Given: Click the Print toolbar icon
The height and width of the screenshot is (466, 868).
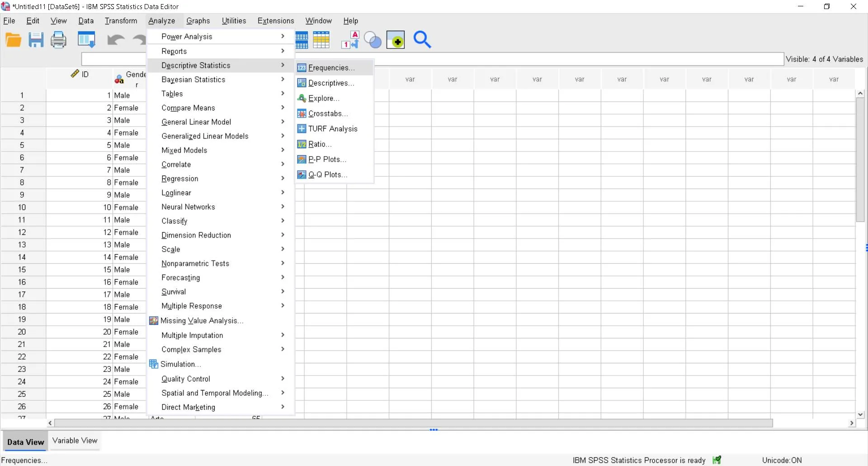Looking at the screenshot, I should coord(58,40).
